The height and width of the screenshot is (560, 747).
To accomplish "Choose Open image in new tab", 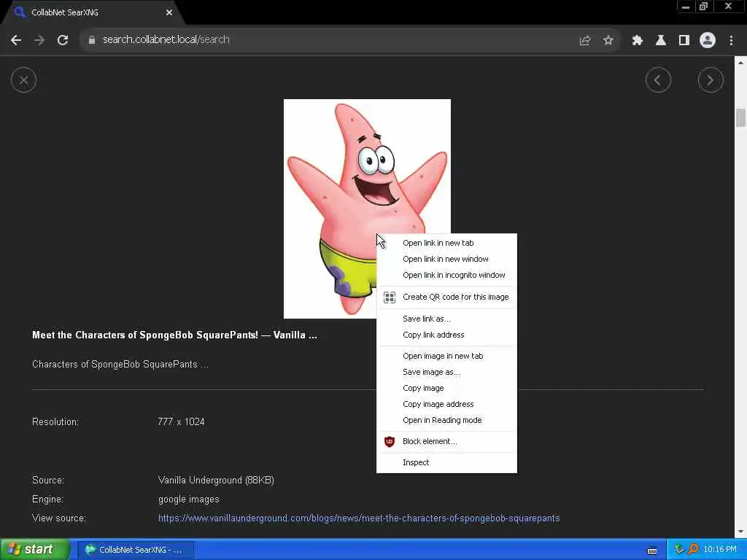I will (x=446, y=356).
